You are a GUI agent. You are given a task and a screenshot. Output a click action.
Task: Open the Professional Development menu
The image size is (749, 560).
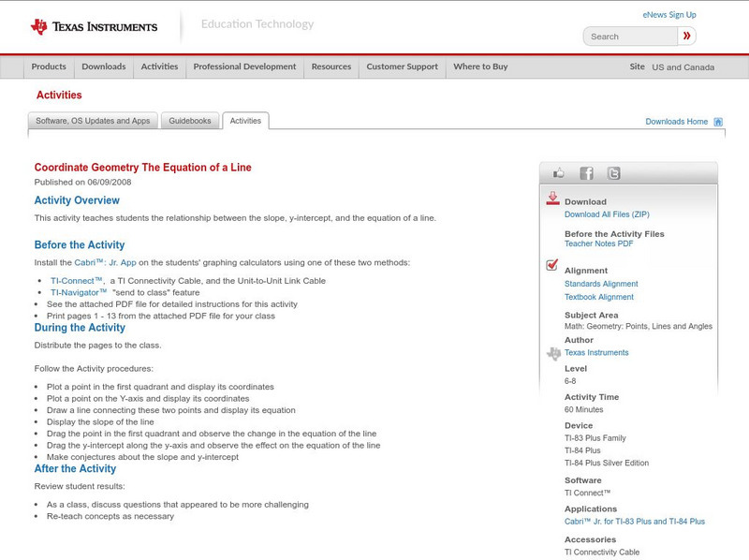point(244,66)
